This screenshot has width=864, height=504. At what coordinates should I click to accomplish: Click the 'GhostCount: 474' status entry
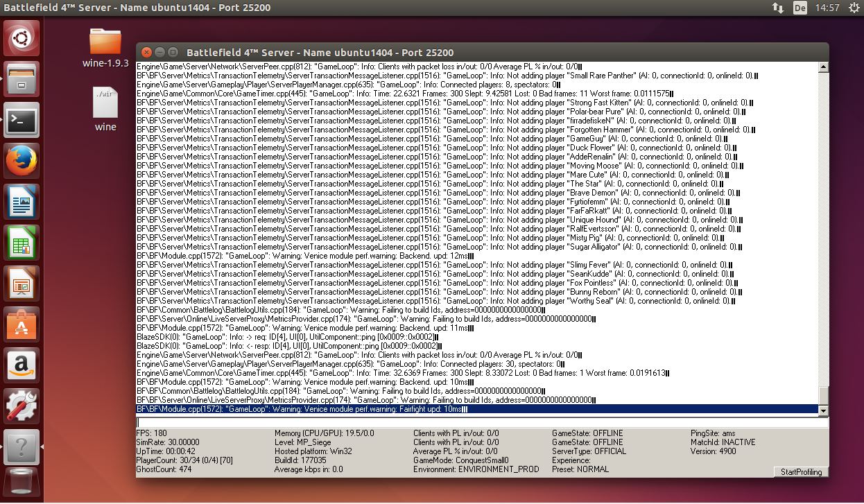[164, 469]
